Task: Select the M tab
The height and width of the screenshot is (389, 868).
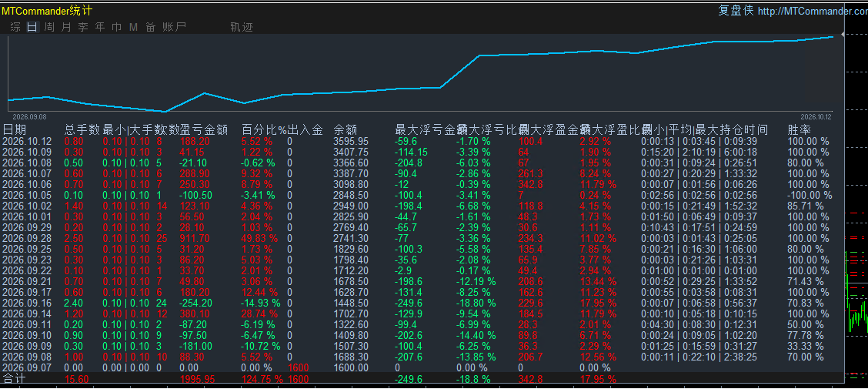Action: point(133,27)
